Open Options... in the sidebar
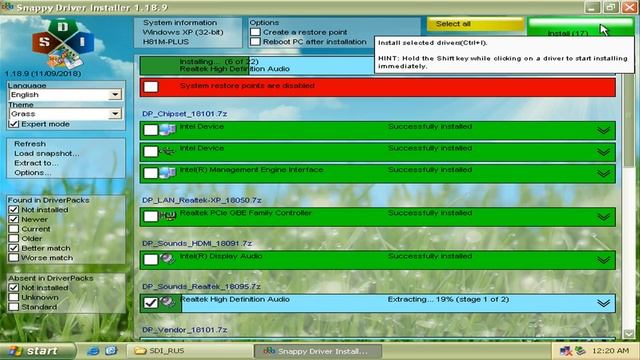 [33, 173]
